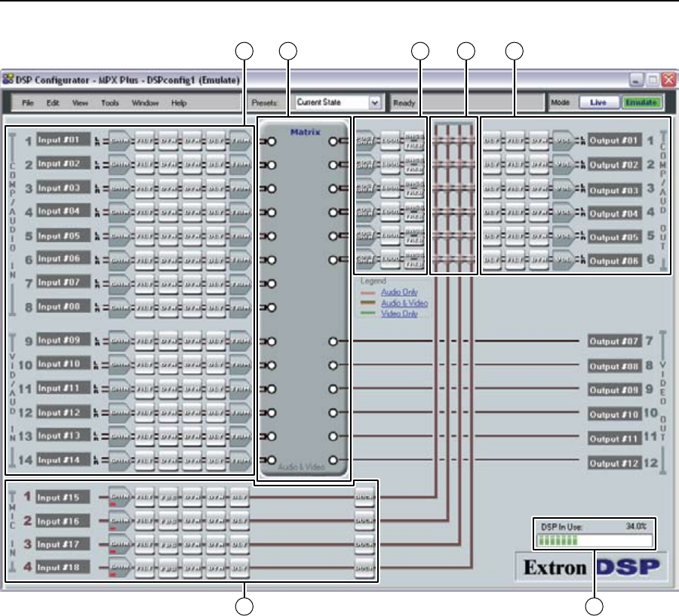The image size is (679, 616).
Task: Open the LOUD block feeding Output #01
Action: tap(390, 141)
